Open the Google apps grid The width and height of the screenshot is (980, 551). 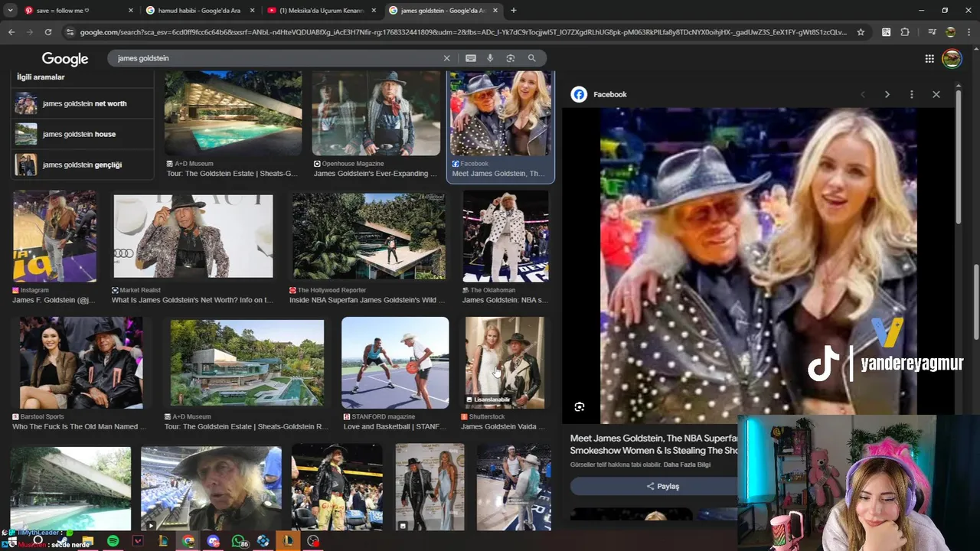[929, 59]
